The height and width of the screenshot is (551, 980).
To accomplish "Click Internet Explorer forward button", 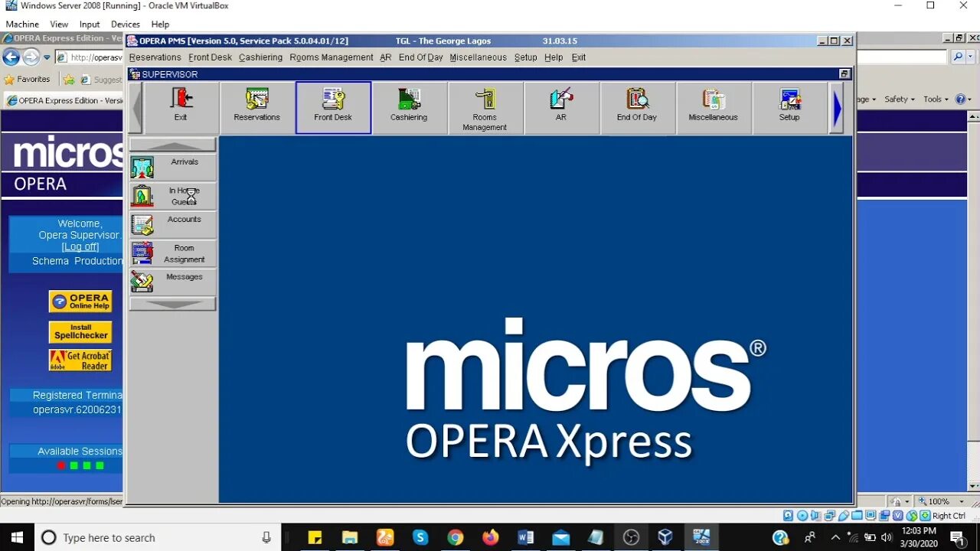I will click(31, 57).
